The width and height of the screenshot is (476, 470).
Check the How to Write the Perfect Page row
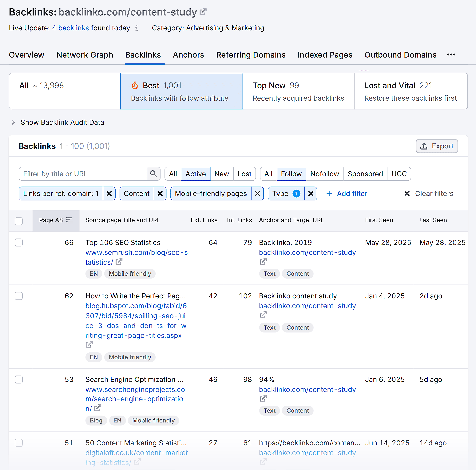tap(19, 296)
